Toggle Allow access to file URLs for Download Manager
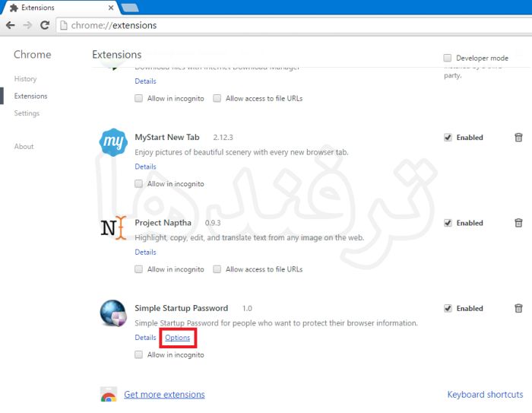This screenshot has height=413, width=532. [x=217, y=98]
